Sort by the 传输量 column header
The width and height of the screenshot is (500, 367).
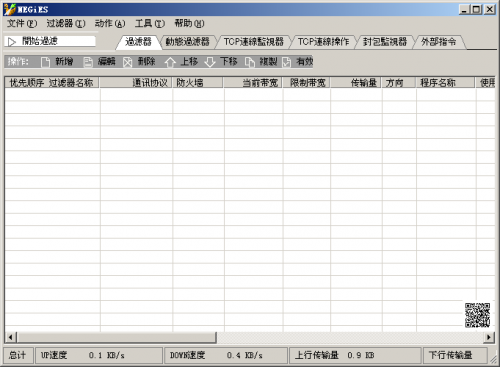[356, 83]
